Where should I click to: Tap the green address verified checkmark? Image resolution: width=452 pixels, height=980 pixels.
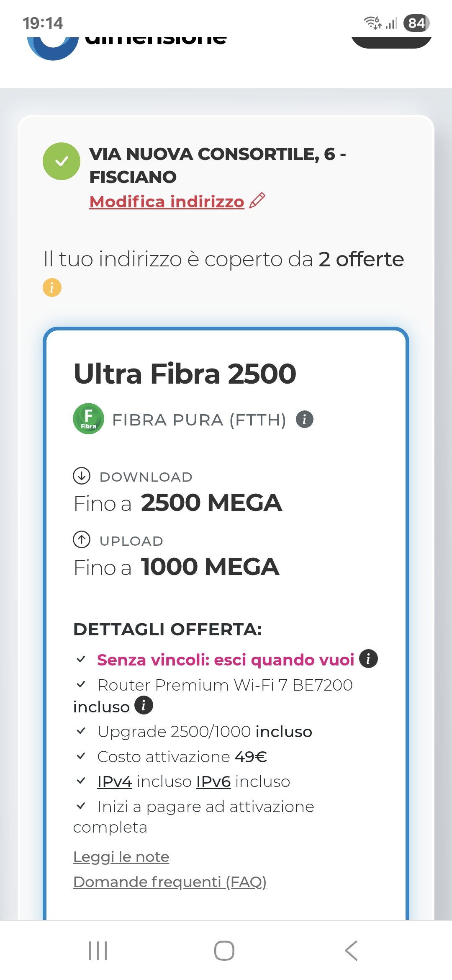coord(62,161)
